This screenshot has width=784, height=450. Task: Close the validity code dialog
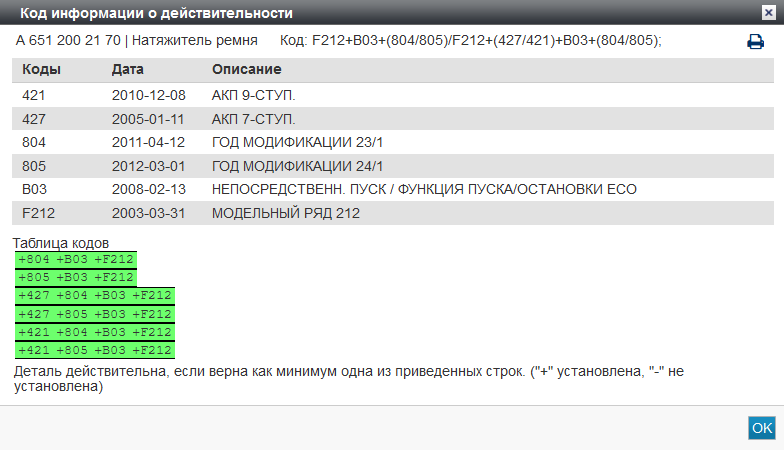click(x=767, y=13)
